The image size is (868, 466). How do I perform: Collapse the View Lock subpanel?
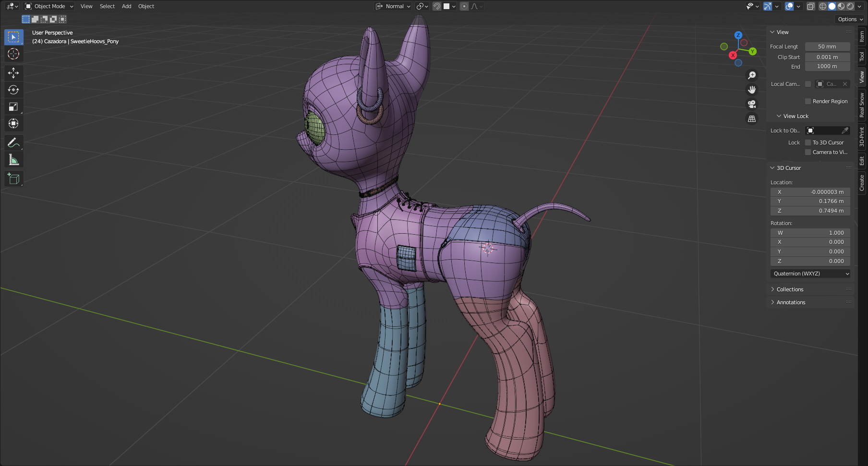point(779,116)
